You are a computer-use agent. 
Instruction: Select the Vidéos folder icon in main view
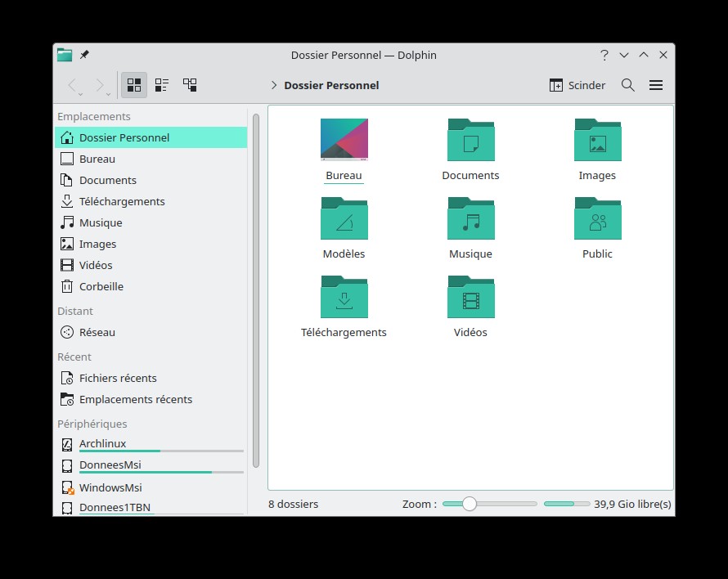point(471,297)
